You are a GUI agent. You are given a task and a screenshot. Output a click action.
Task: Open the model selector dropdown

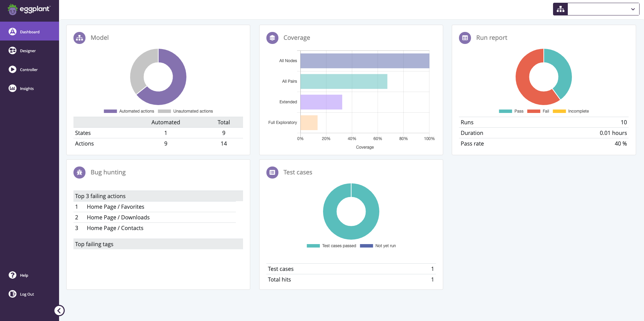coord(633,9)
